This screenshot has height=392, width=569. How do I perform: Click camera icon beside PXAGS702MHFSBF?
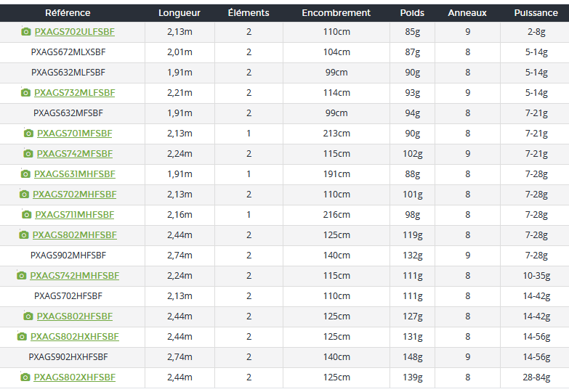pos(25,195)
